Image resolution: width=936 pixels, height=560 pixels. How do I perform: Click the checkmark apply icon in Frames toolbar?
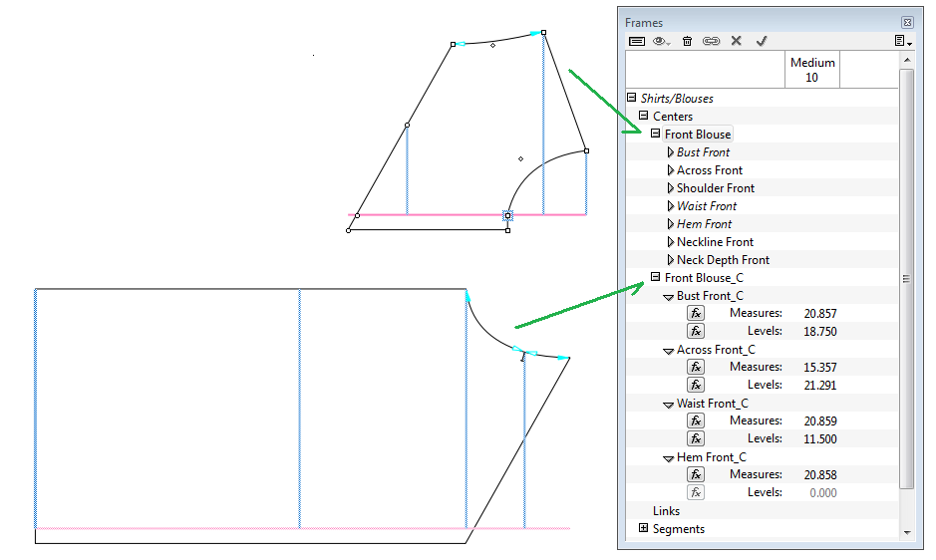pyautogui.click(x=762, y=41)
